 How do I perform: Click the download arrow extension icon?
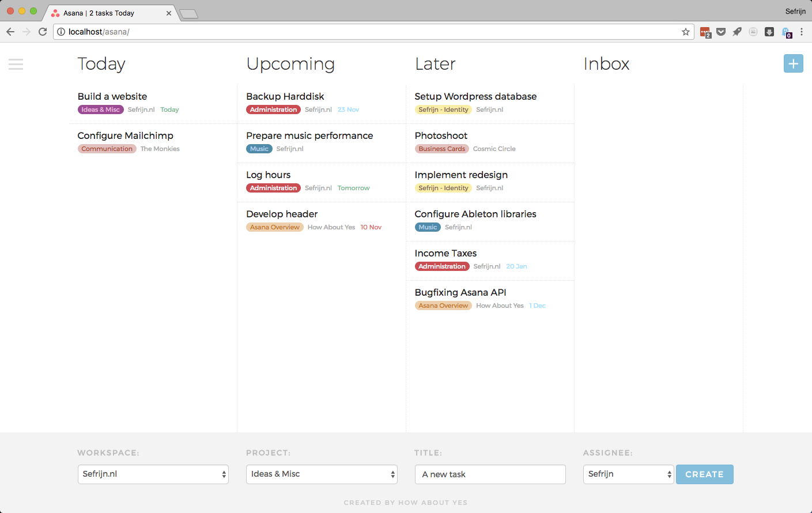(769, 32)
